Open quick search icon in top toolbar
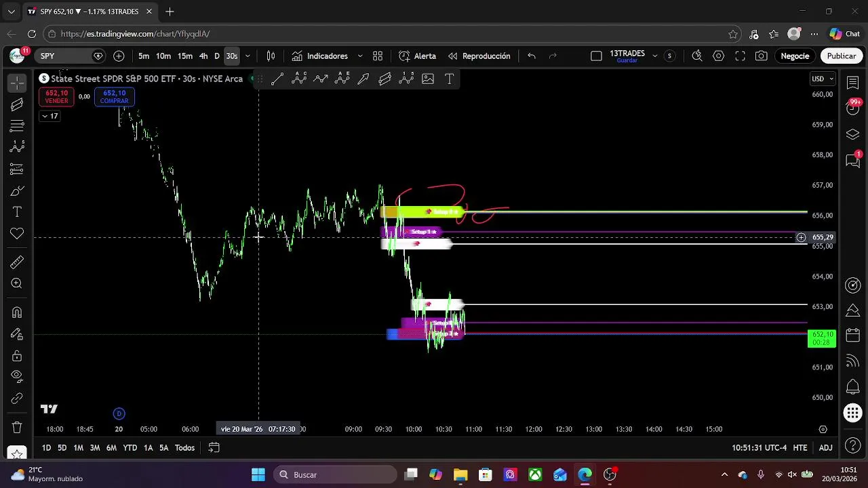Viewport: 868px width, 488px height. click(696, 56)
